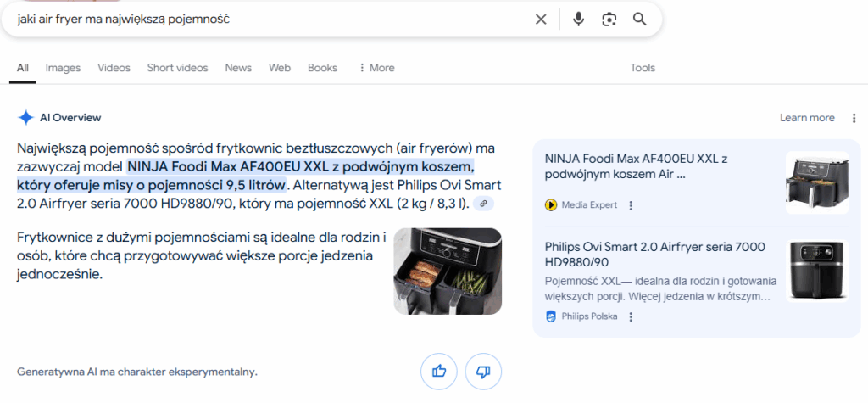Open the NINJA Foodi Max AF400EU source link
Image resolution: width=868 pixels, height=403 pixels.
(x=636, y=166)
